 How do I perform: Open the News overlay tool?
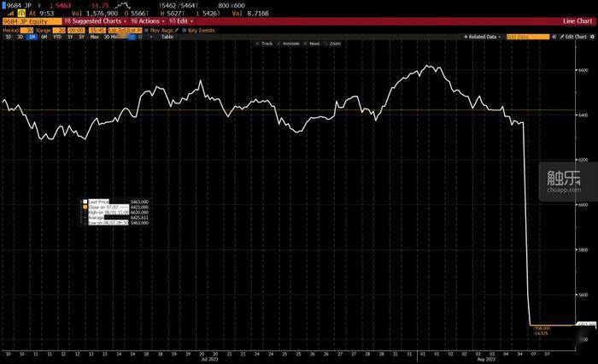tap(314, 43)
